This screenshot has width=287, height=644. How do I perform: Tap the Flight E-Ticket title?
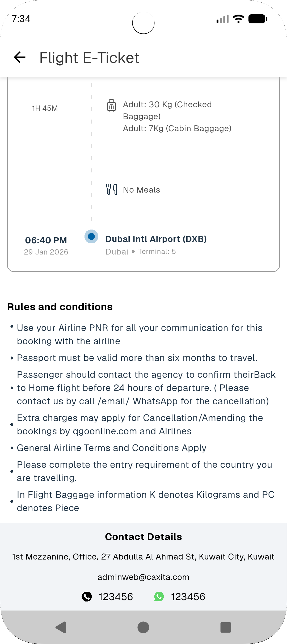tap(89, 58)
